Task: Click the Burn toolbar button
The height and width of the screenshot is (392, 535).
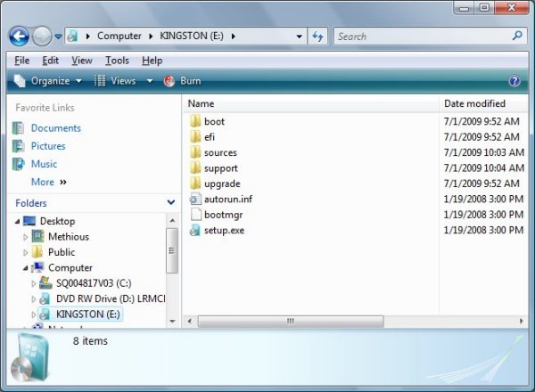Action: tap(183, 81)
